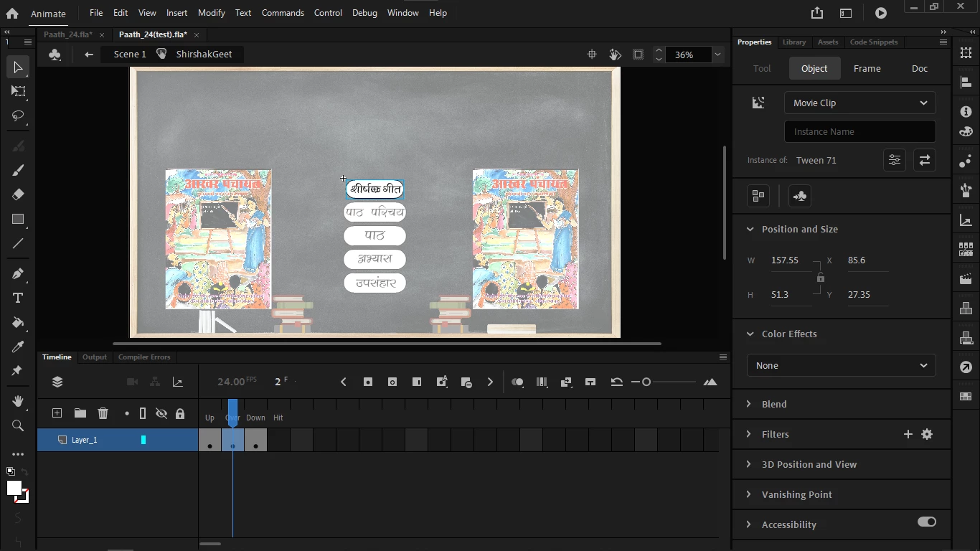Open the Movie Clip type dropdown
Viewport: 980px width, 551px height.
860,103
